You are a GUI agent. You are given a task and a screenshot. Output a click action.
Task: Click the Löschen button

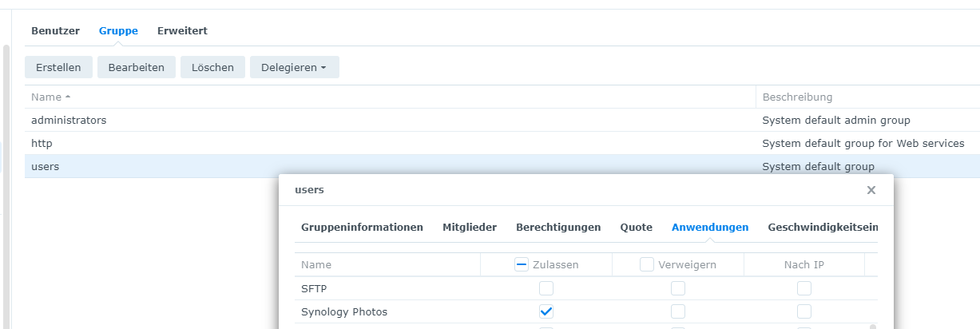click(212, 67)
